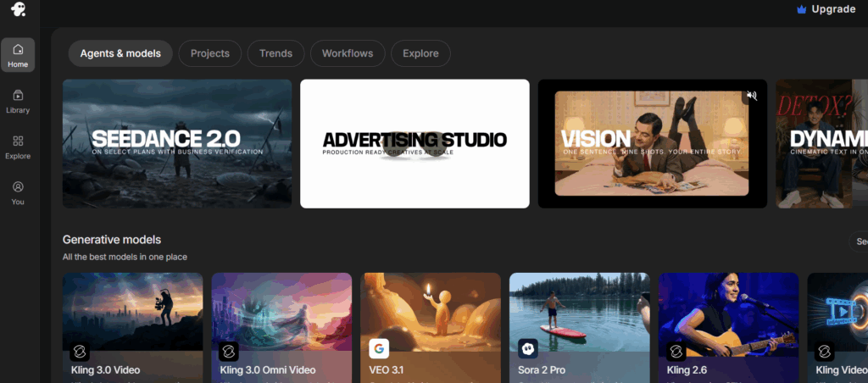This screenshot has width=868, height=383.
Task: Open the Advertising Studio banner
Action: tap(415, 144)
